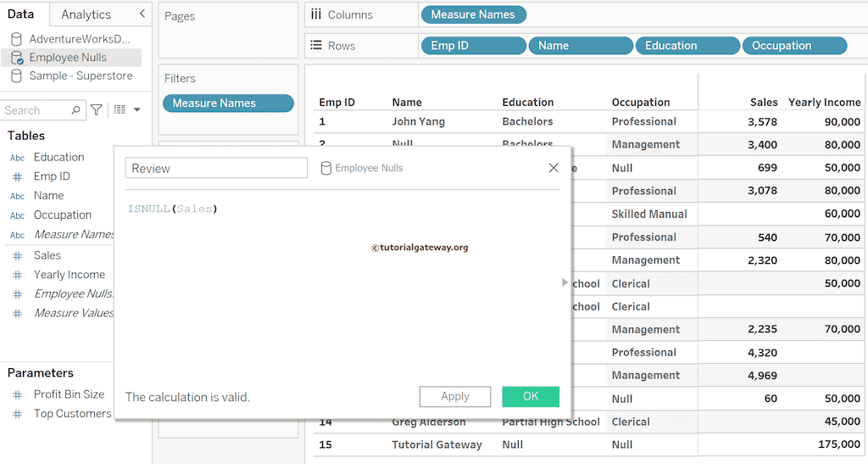The height and width of the screenshot is (464, 868).
Task: Click the Education Abc type icon
Action: click(17, 158)
